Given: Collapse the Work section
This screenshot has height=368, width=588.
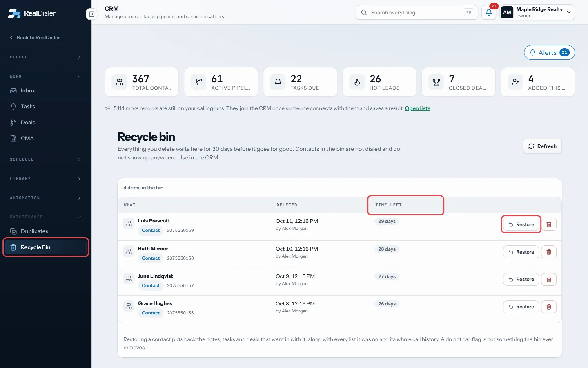Looking at the screenshot, I should coord(46,76).
